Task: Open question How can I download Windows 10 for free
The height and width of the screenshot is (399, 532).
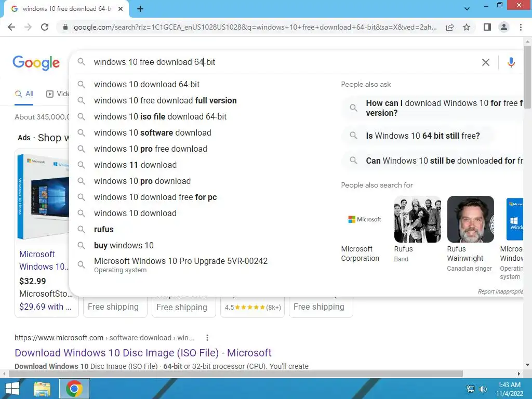Action: (x=433, y=108)
